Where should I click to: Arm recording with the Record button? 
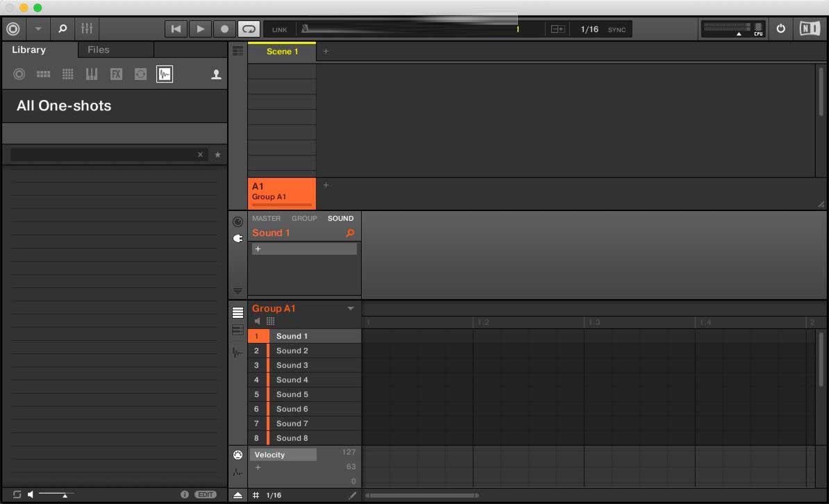coord(225,29)
